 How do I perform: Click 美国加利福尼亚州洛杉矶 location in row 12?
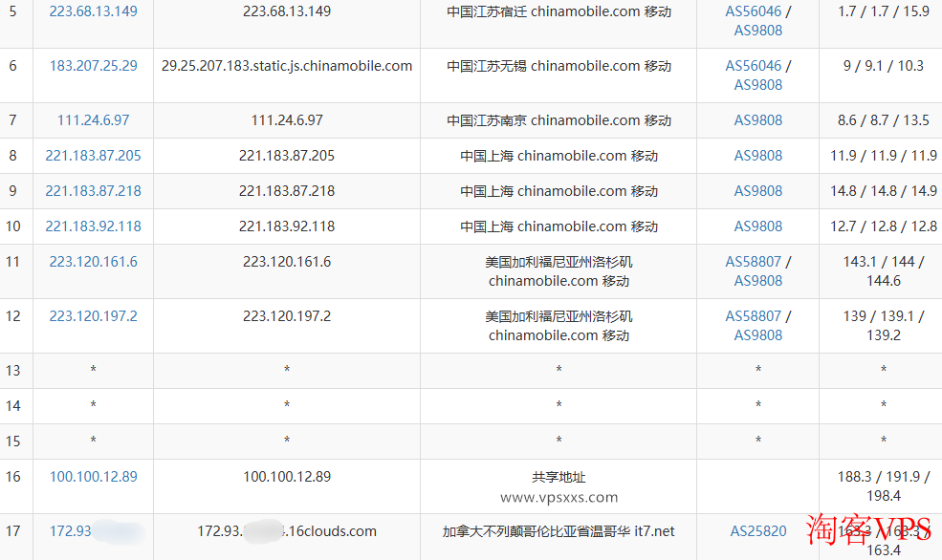click(559, 326)
